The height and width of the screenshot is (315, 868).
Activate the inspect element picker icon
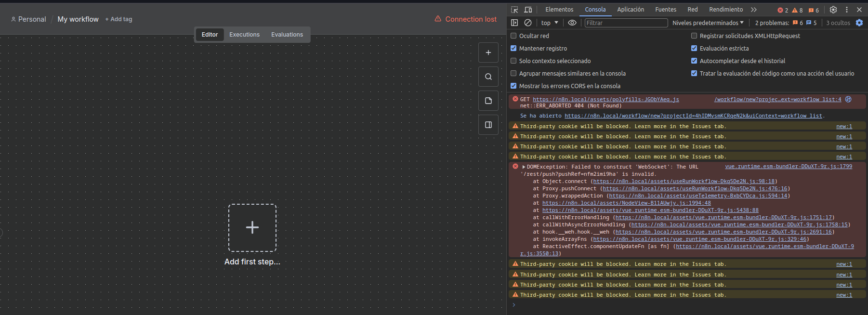coord(514,10)
